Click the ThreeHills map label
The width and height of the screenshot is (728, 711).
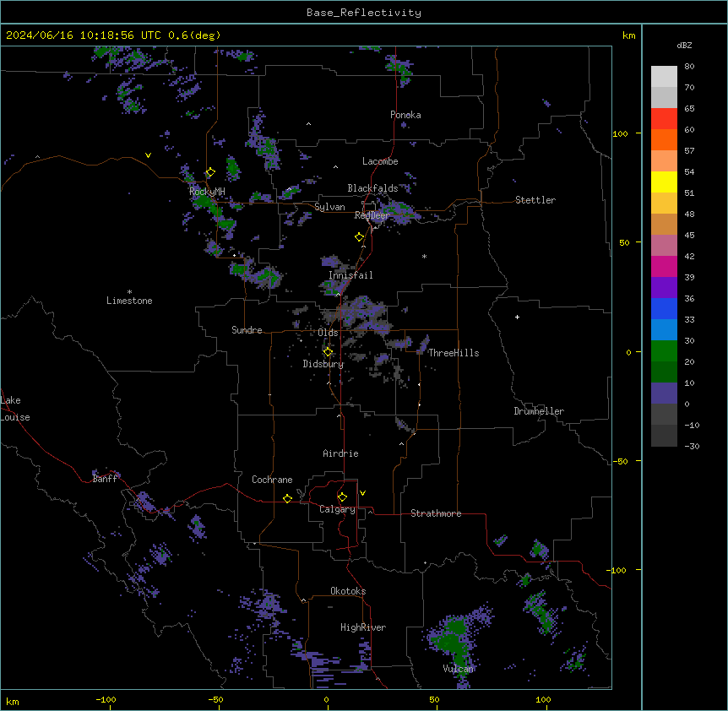(x=454, y=353)
